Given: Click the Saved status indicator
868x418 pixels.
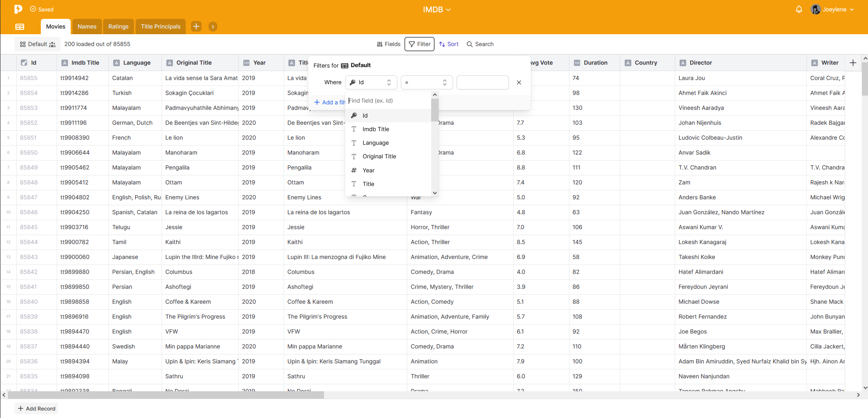Looking at the screenshot, I should 42,9.
